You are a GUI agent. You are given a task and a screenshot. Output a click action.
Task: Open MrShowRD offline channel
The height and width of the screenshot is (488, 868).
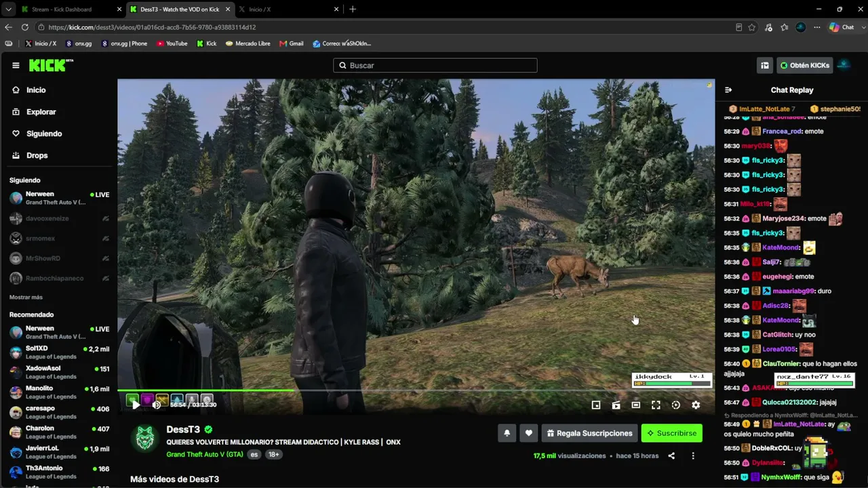[59, 258]
